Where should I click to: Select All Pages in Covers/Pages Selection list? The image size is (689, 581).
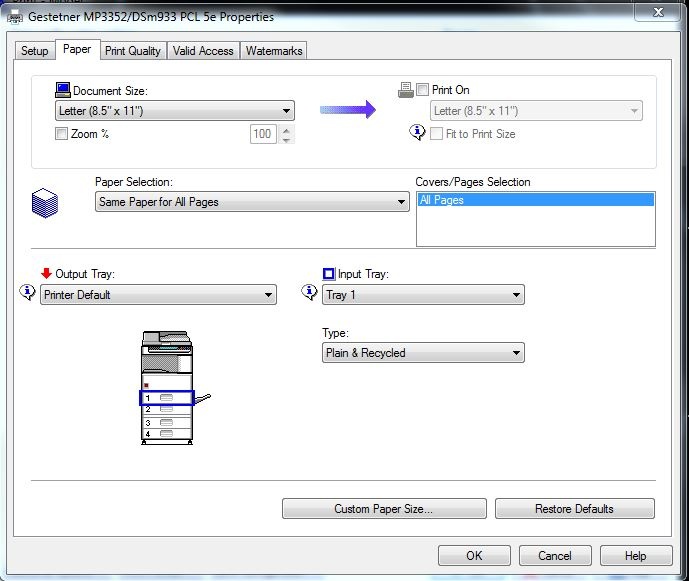coord(536,200)
